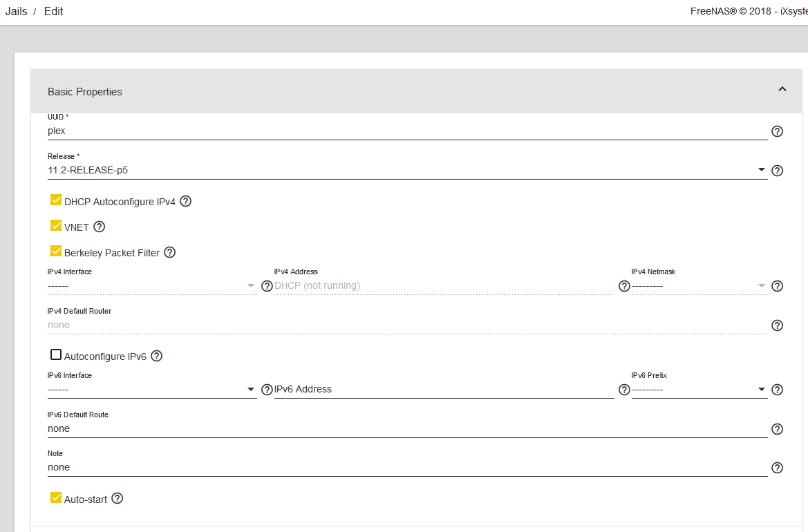Open the IPv6 Prefix dropdown

coord(699,390)
